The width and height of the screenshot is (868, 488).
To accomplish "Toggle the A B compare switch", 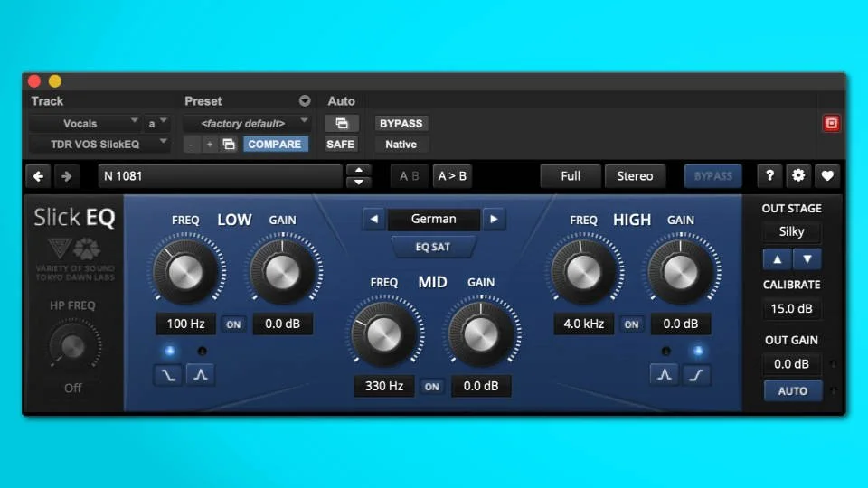I will click(x=410, y=176).
